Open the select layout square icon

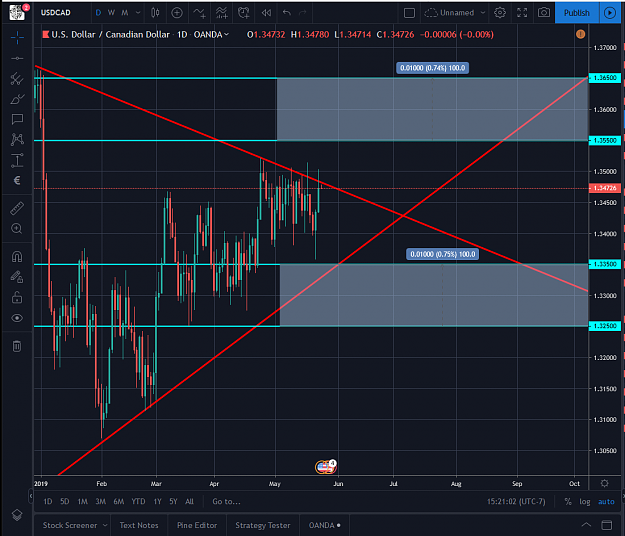[409, 13]
